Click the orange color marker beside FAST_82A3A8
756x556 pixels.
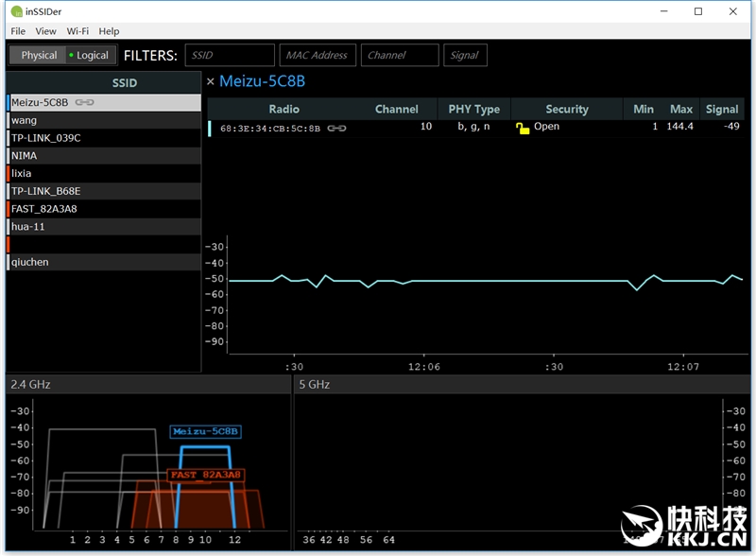point(9,208)
